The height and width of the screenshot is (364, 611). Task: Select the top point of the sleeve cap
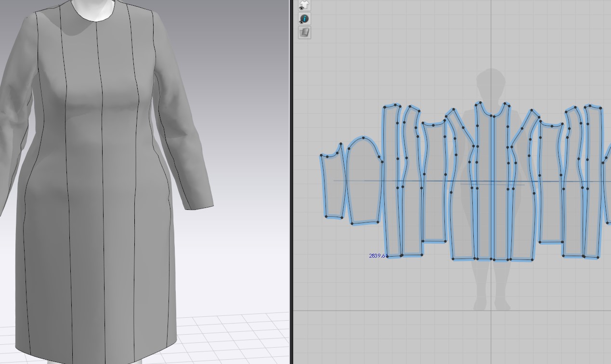point(364,138)
